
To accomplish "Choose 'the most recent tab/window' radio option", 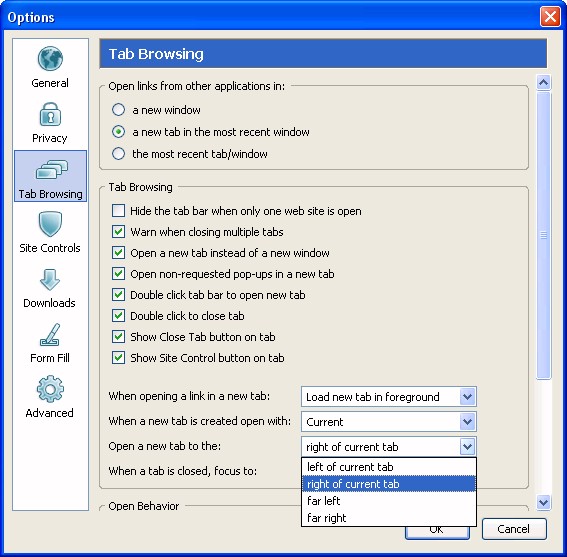I will click(119, 154).
